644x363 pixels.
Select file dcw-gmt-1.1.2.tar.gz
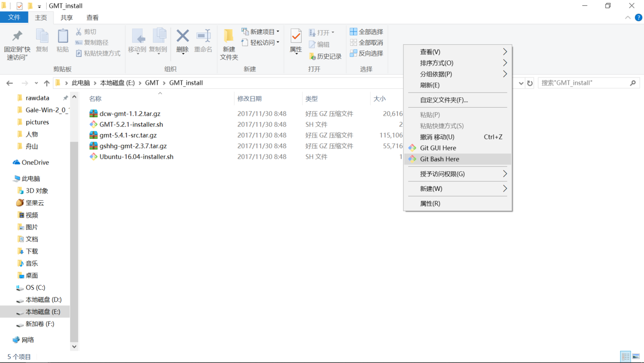[x=130, y=114]
